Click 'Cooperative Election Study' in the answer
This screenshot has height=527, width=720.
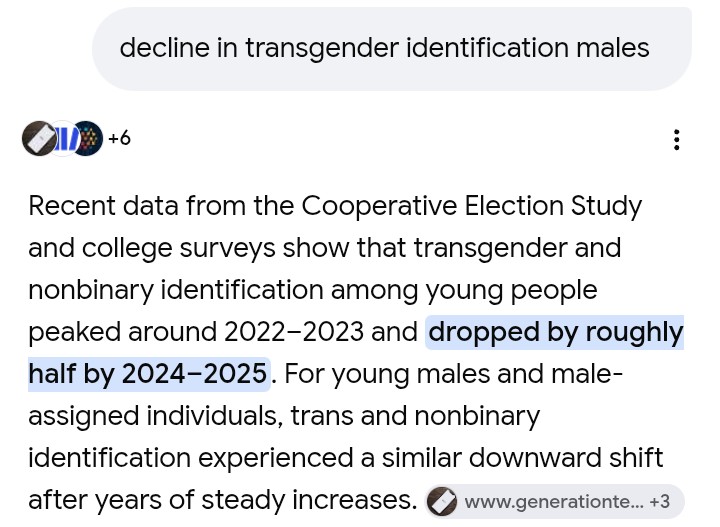(472, 205)
